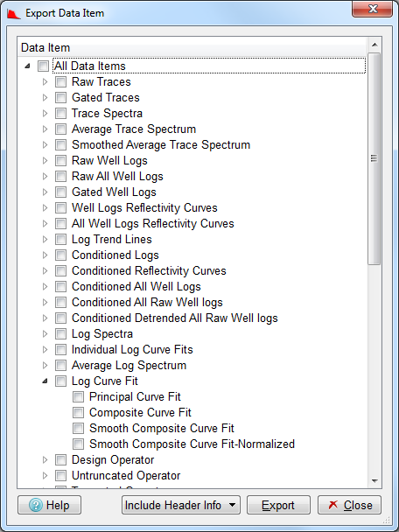The height and width of the screenshot is (532, 399).
Task: Check the Trace Spectra row's expand arrow
Action: click(x=45, y=114)
